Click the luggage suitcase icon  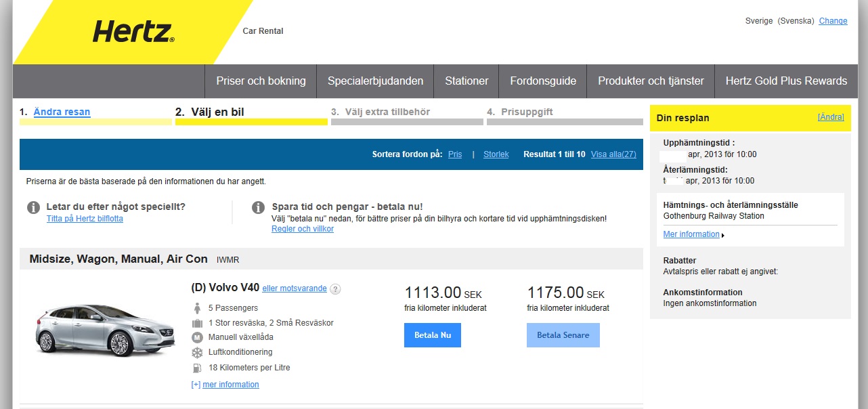point(197,323)
